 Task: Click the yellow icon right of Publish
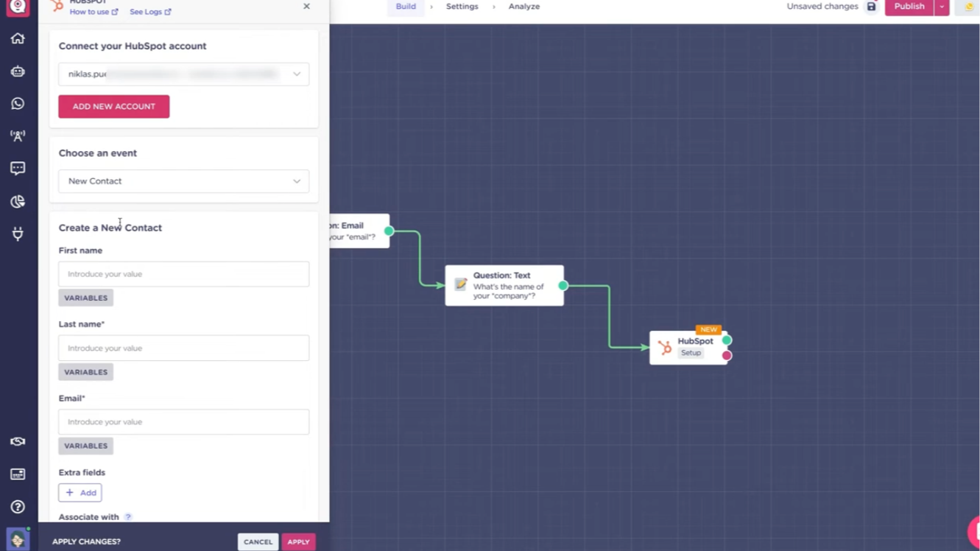coord(969,7)
